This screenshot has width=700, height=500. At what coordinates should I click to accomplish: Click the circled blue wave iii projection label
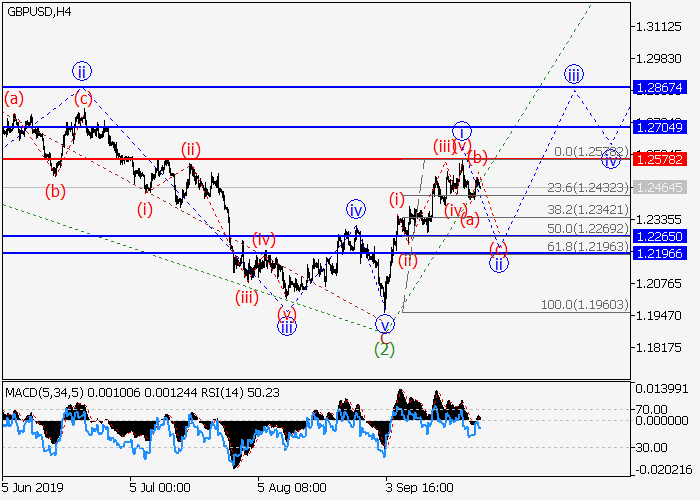[x=573, y=74]
